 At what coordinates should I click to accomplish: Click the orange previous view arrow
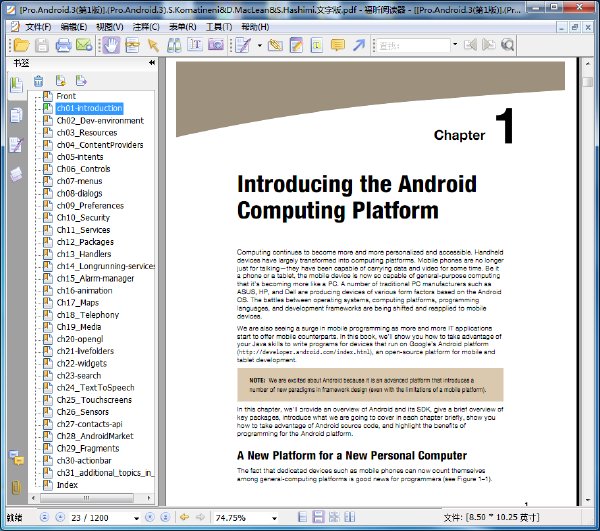(x=184, y=517)
